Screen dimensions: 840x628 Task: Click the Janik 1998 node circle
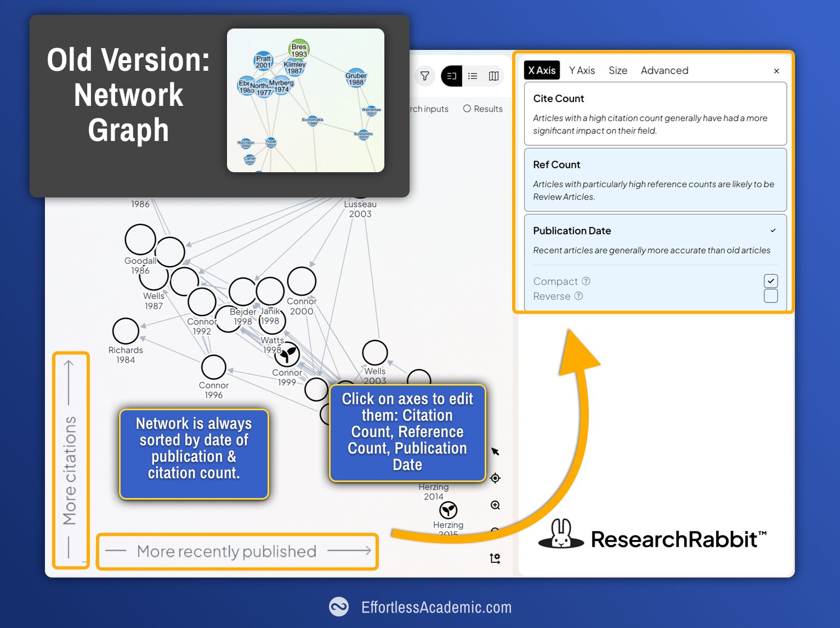click(270, 291)
